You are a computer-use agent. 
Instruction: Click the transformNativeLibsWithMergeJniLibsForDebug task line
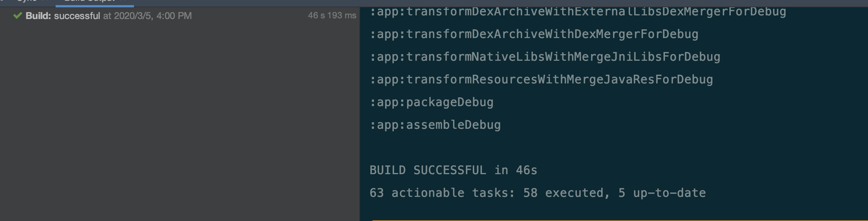[545, 57]
